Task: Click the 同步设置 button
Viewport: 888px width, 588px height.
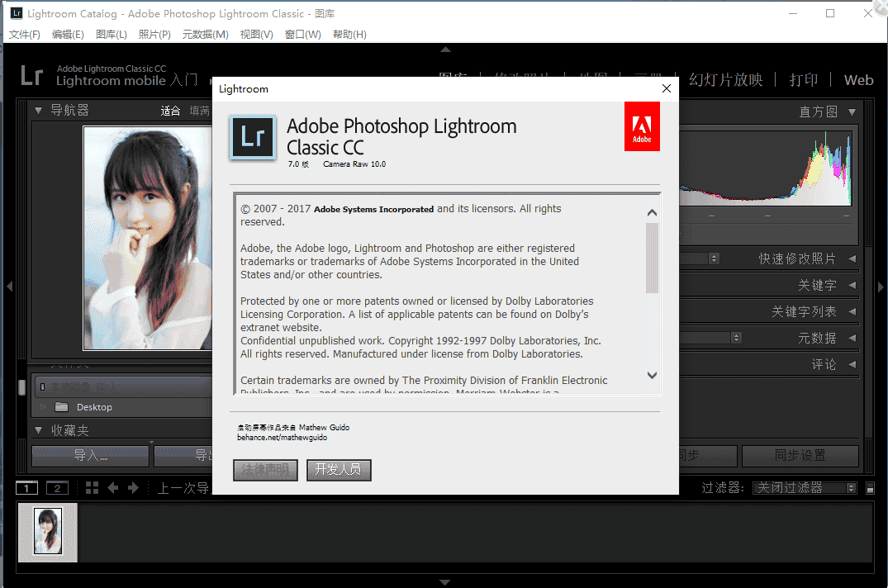Action: [x=800, y=455]
